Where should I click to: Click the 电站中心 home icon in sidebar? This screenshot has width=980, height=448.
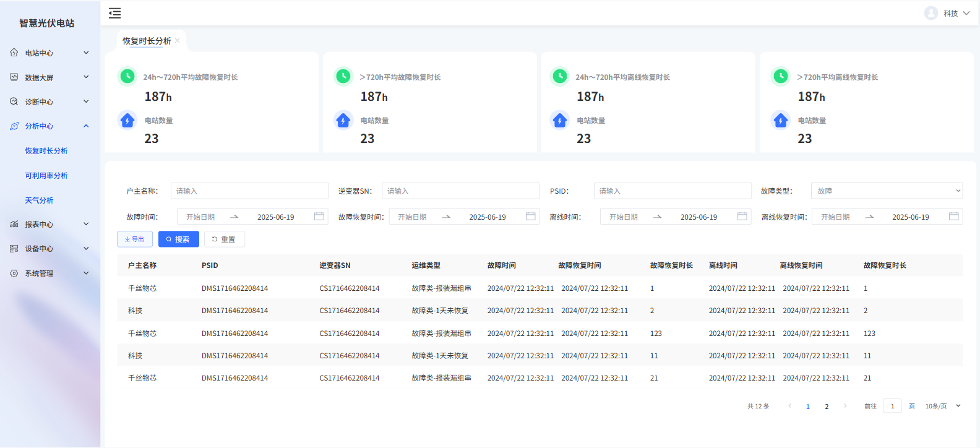[x=14, y=53]
